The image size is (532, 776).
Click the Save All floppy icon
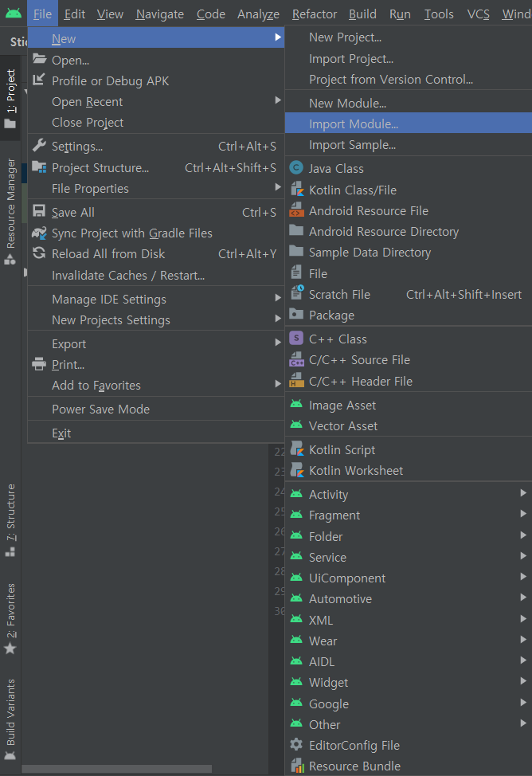click(39, 211)
